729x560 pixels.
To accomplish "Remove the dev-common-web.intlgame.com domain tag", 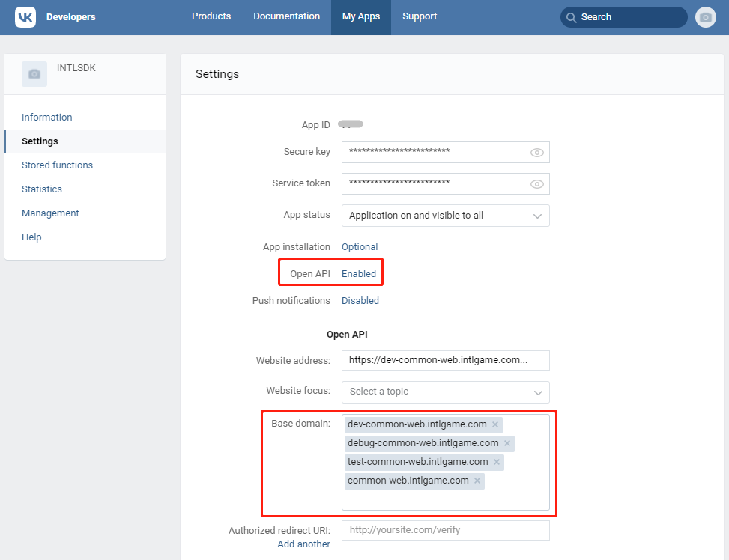I will (495, 424).
